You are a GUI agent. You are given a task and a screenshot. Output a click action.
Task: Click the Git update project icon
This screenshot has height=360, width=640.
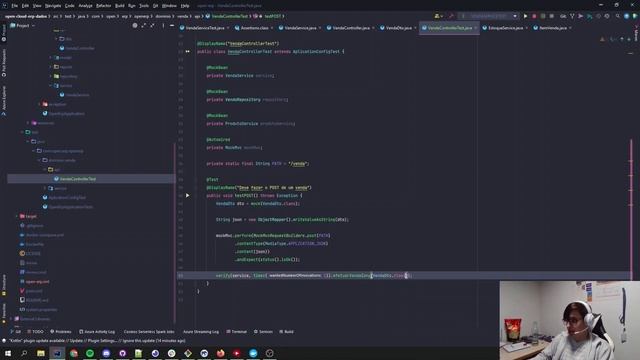(x=572, y=16)
